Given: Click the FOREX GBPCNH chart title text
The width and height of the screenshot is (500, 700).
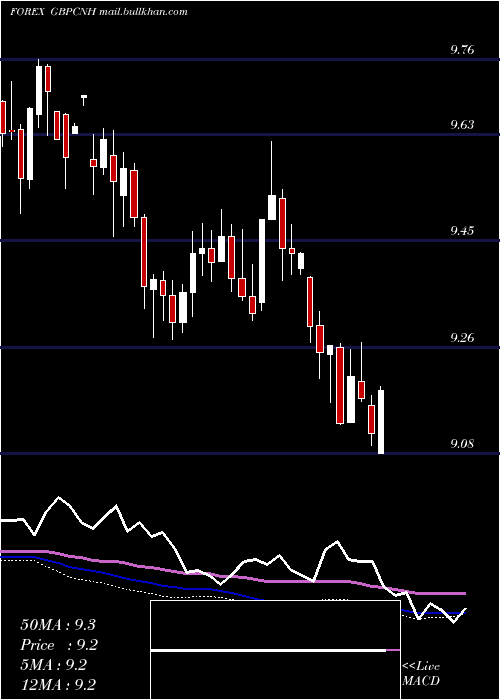Looking at the screenshot, I should pyautogui.click(x=98, y=12).
